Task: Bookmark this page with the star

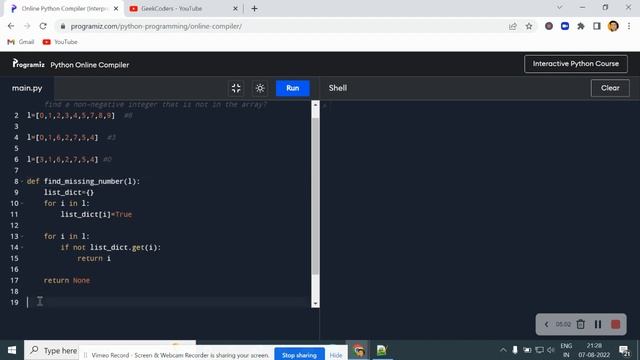Action: pos(529,26)
